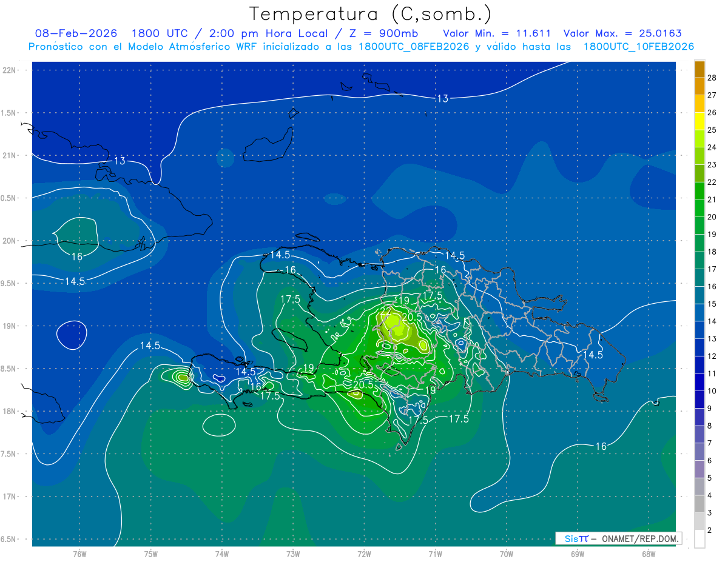Click the '18N' latitude axis label
The width and height of the screenshot is (728, 562).
tap(10, 412)
